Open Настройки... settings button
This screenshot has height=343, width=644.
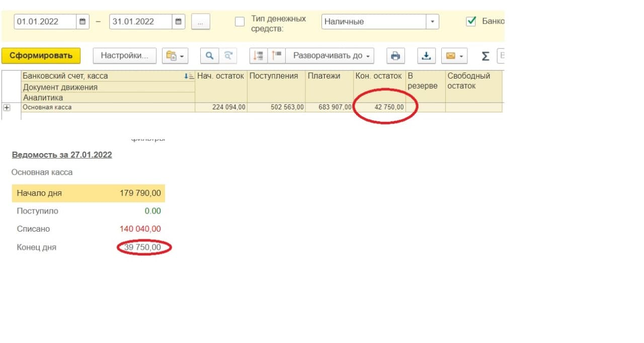[124, 56]
